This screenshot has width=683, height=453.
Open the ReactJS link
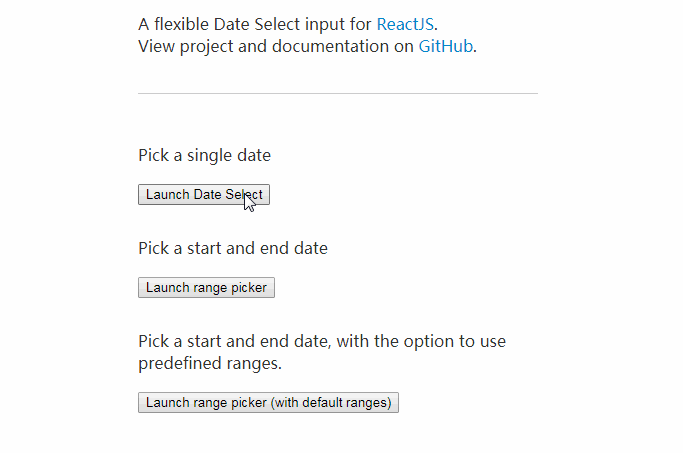click(406, 24)
